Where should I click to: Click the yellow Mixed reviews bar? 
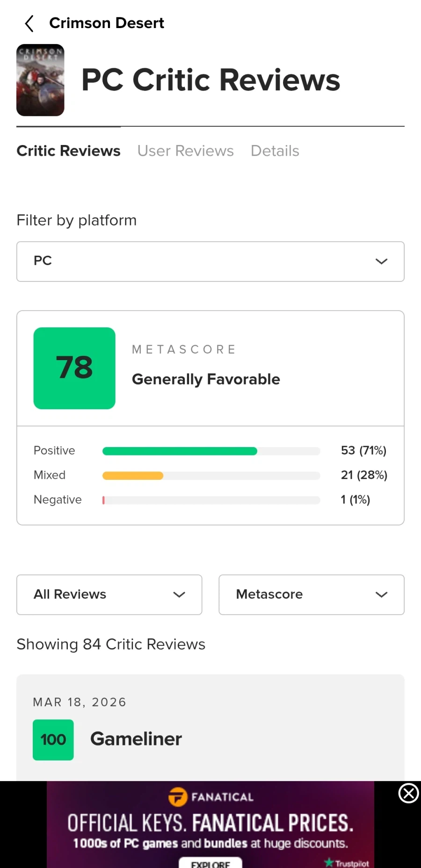click(x=133, y=476)
